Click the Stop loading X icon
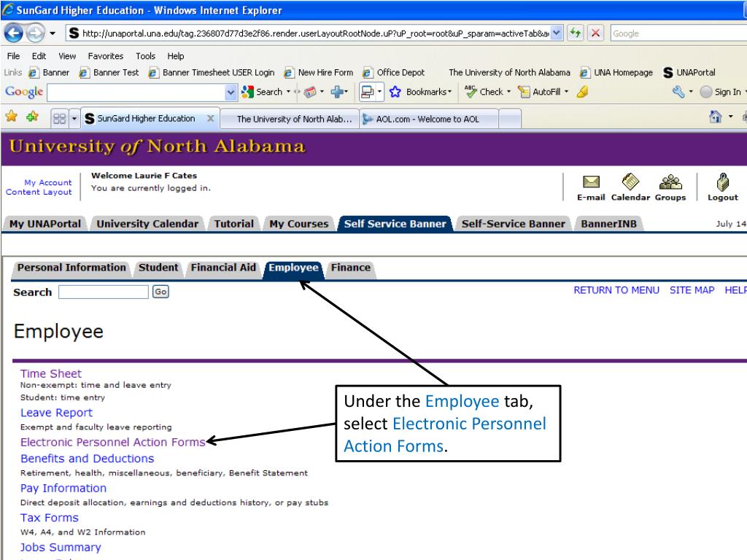The height and width of the screenshot is (560, 747). click(x=595, y=34)
